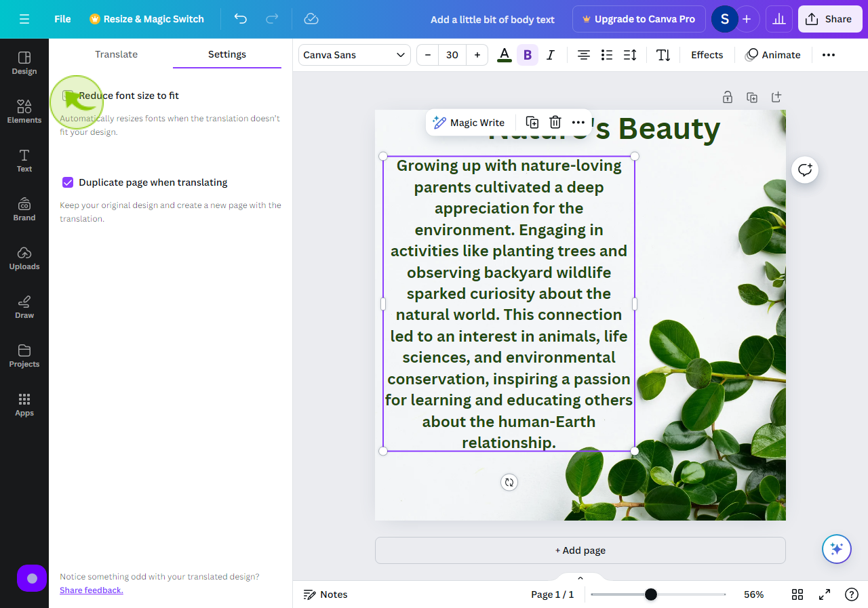
Task: Duplicate the page via top icon
Action: pyautogui.click(x=752, y=97)
